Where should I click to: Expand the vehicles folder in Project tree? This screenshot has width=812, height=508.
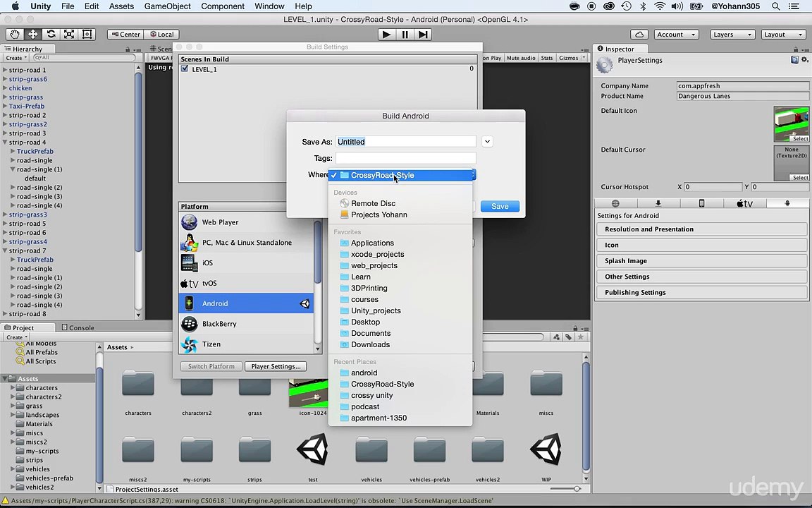[x=13, y=469]
